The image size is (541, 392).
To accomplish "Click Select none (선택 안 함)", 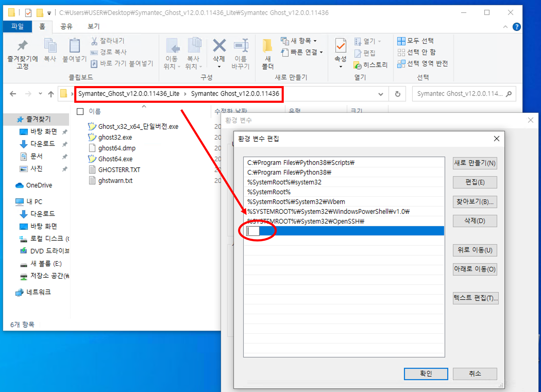I will 417,52.
